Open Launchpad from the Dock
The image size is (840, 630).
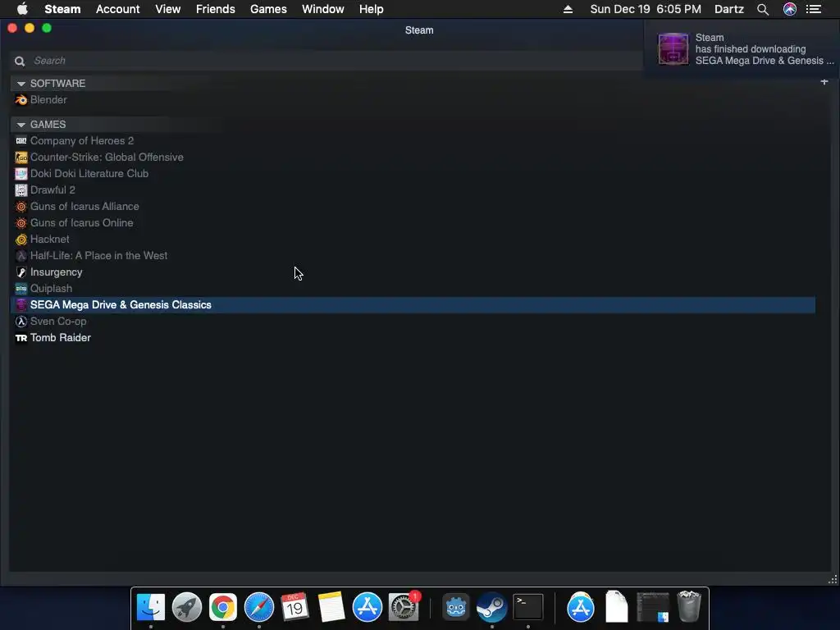tap(187, 607)
